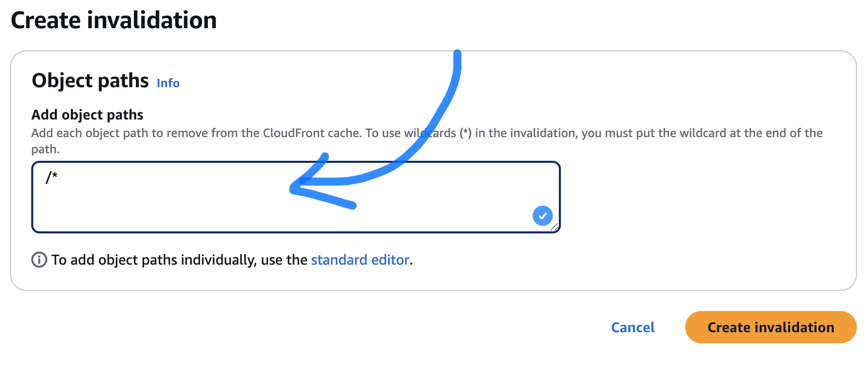Click the Info link beside Object paths
Viewport: 868px width, 372px height.
(x=168, y=83)
